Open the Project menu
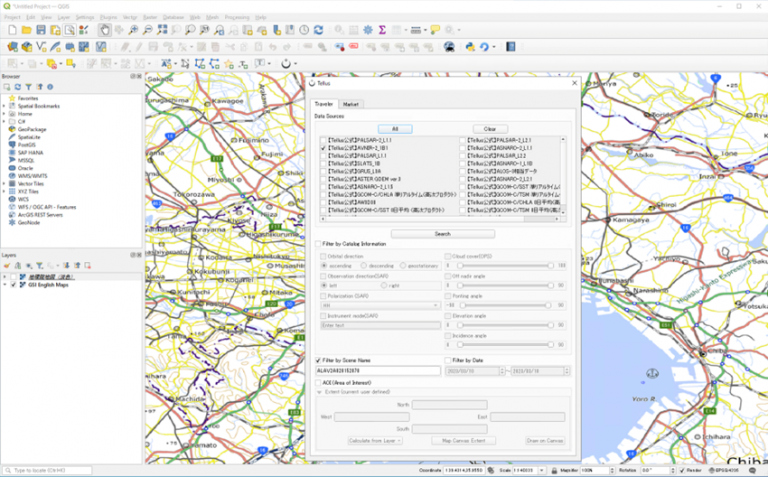This screenshot has height=477, width=768. [x=12, y=17]
